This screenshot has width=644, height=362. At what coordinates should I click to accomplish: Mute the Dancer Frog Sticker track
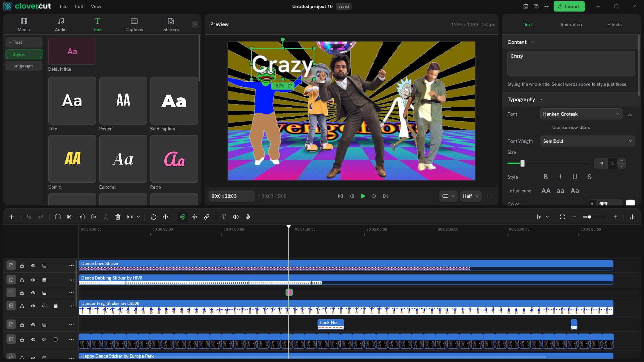[x=44, y=306]
